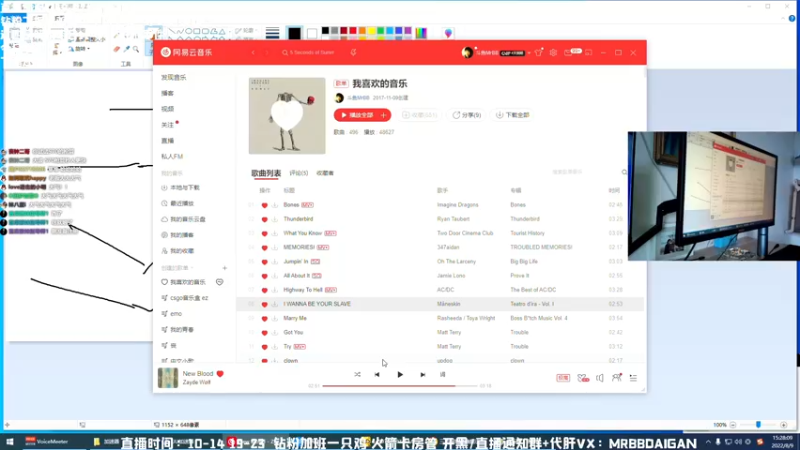The image size is (800, 450).
Task: Play the current song New Blood
Action: click(400, 374)
